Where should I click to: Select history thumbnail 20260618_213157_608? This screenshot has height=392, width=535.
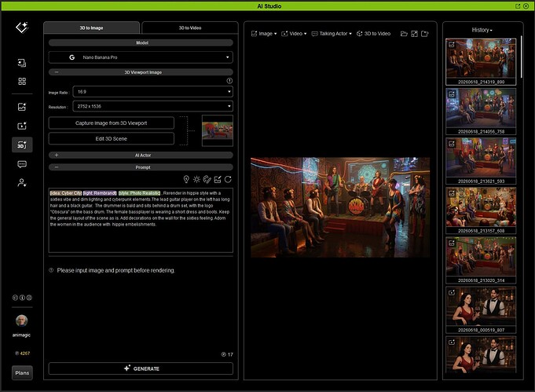[x=481, y=211]
